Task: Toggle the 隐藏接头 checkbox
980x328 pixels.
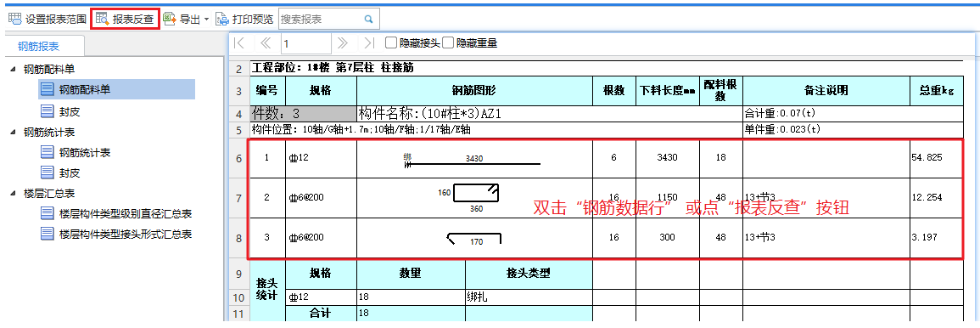Action: pyautogui.click(x=390, y=43)
